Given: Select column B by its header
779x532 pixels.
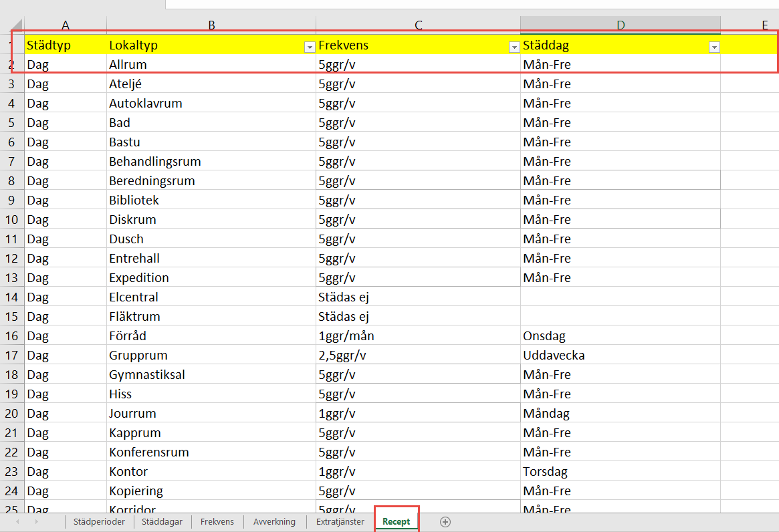Looking at the screenshot, I should click(211, 25).
